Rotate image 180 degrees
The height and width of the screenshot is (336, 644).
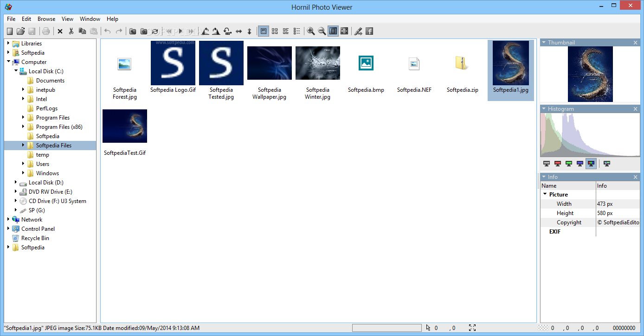(227, 31)
